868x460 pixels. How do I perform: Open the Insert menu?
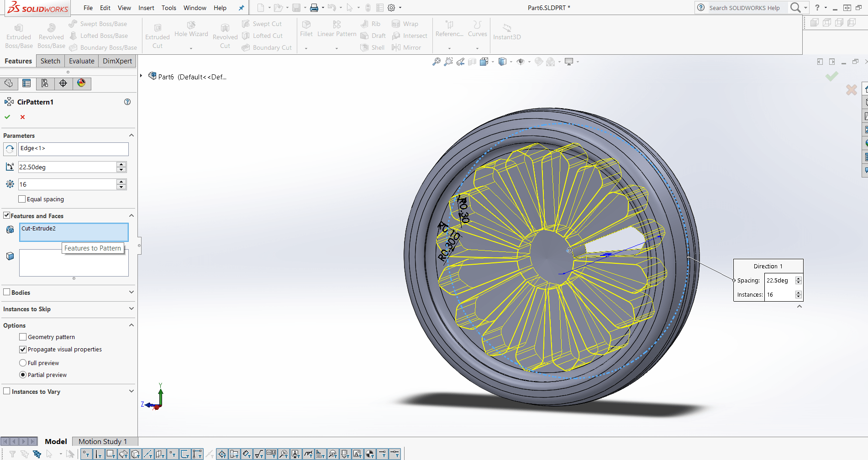pos(146,8)
